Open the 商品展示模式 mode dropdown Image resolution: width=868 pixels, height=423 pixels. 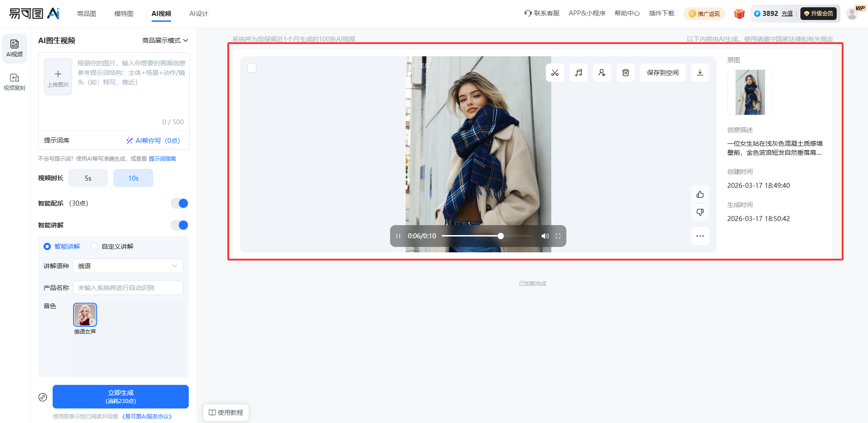pos(165,40)
